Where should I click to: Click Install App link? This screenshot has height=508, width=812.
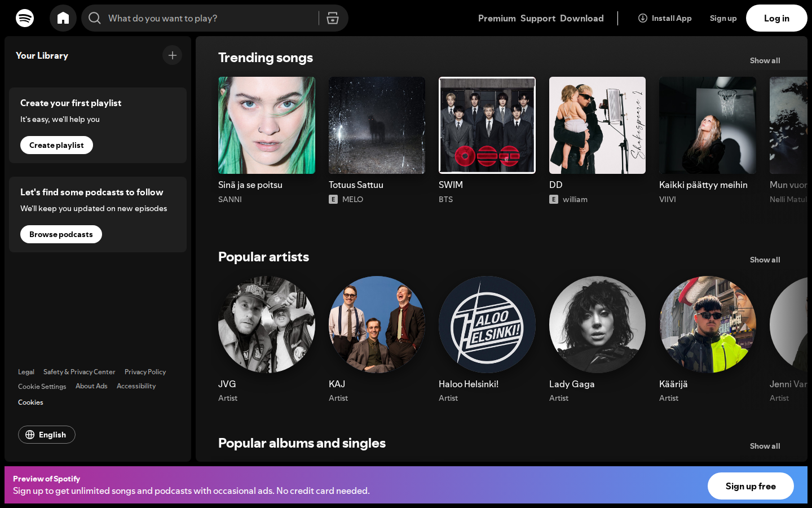[x=665, y=18]
